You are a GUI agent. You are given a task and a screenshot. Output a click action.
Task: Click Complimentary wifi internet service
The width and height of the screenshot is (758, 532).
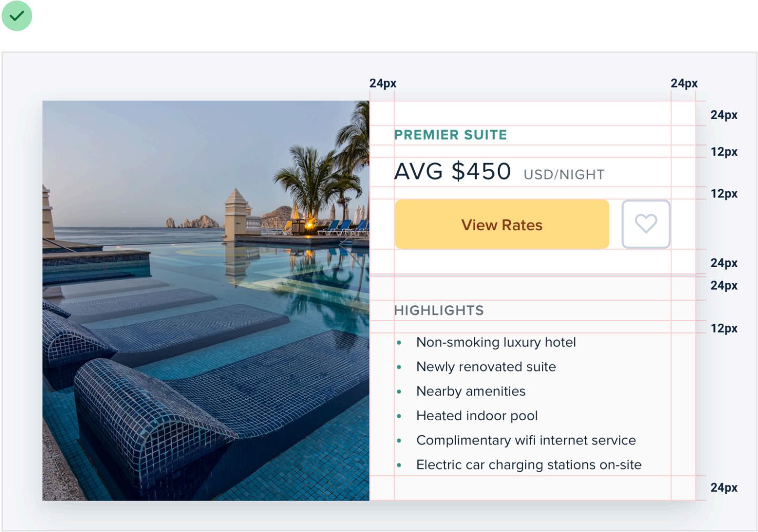click(526, 441)
